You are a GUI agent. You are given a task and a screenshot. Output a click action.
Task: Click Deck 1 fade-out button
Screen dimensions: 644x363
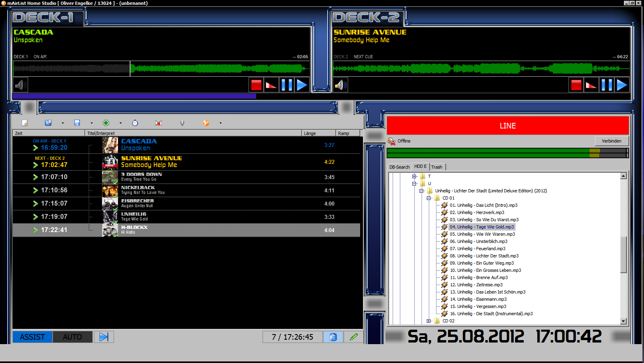(271, 85)
